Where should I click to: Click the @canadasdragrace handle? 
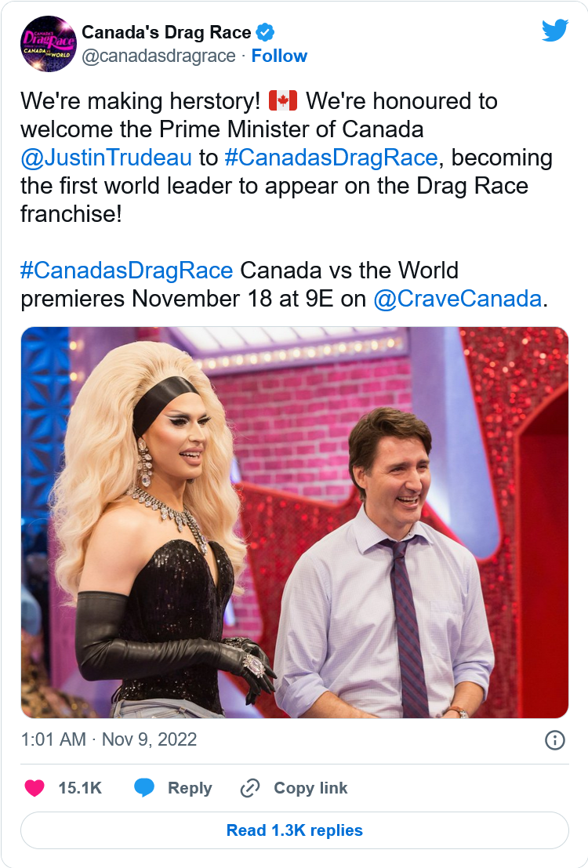(159, 56)
